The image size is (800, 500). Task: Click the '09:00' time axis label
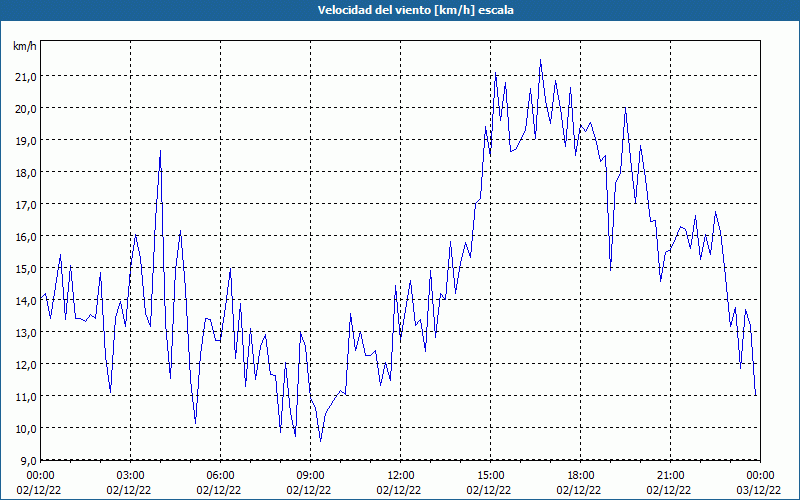point(311,476)
